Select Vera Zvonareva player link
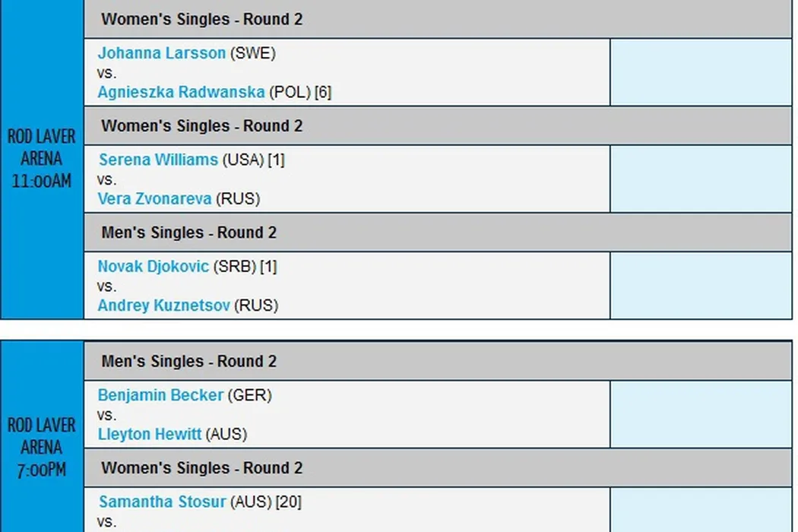798x532 pixels. (x=155, y=198)
